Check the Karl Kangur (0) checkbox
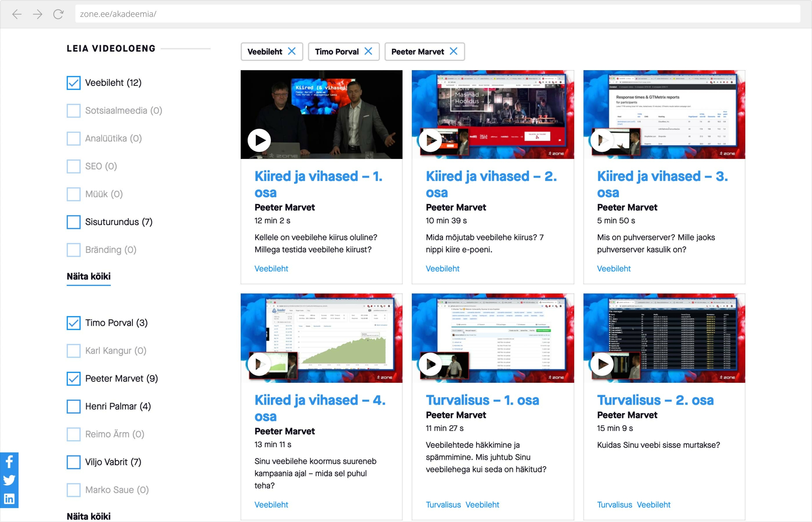 pos(74,350)
